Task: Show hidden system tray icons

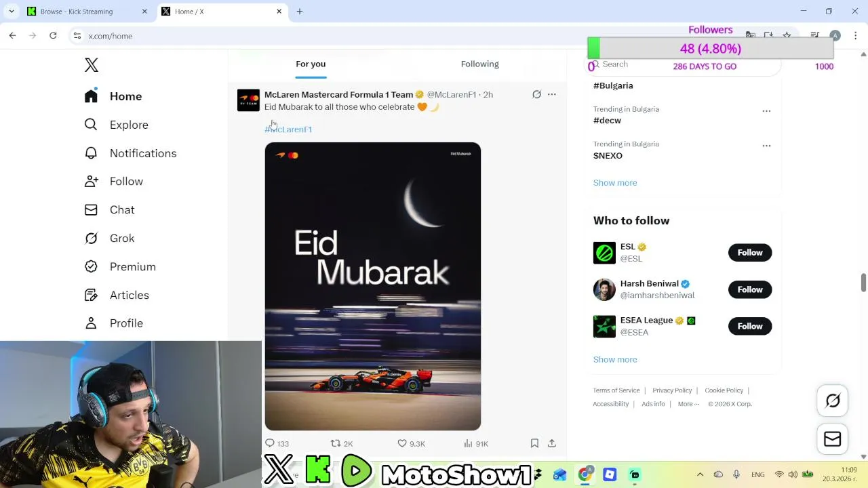Action: tap(701, 474)
